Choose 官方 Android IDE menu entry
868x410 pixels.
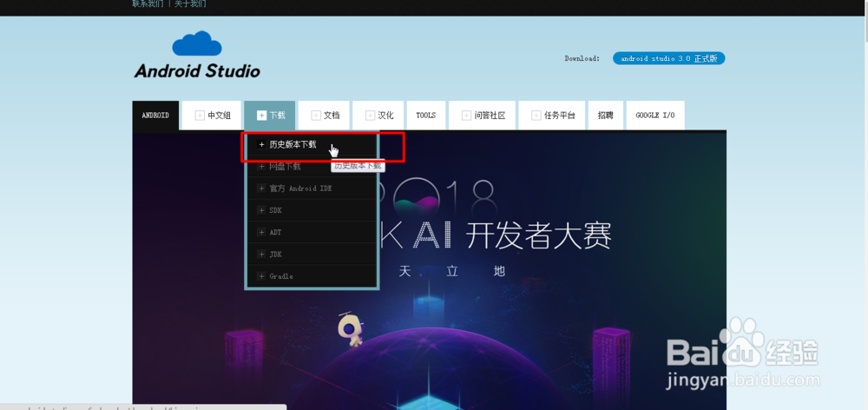312,188
